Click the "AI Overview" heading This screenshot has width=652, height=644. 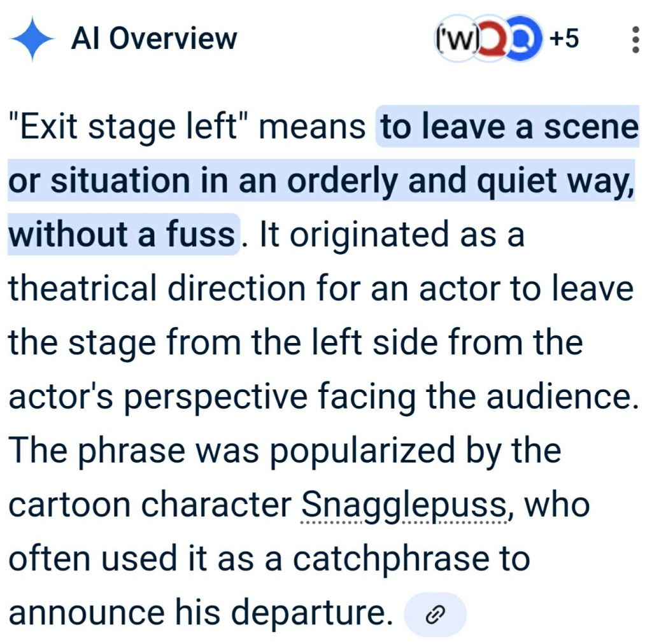click(153, 39)
